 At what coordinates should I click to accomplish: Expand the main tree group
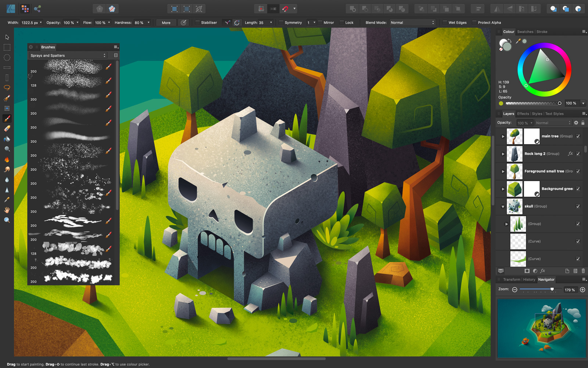[503, 137]
